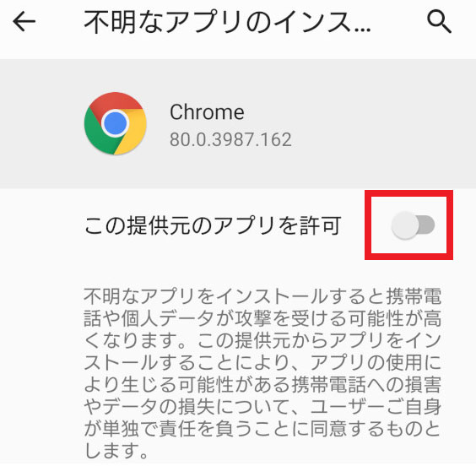476x466 pixels.
Task: Click the page title 不明なアプリのインス...
Action: tap(227, 22)
